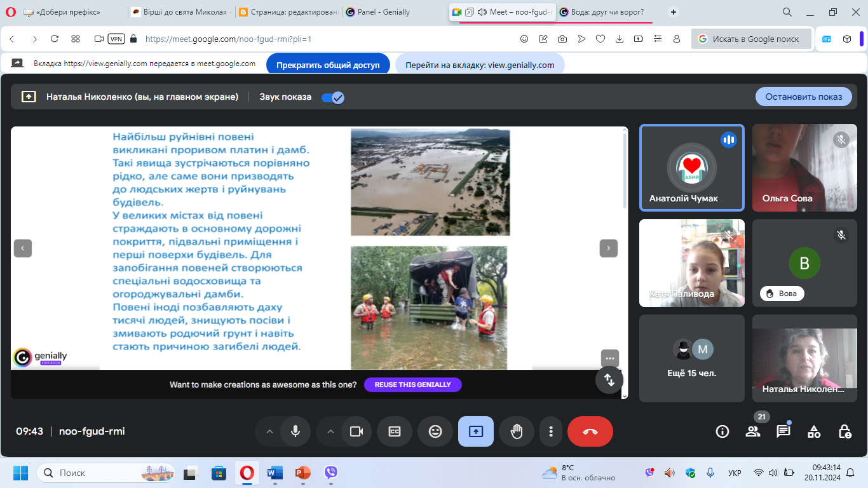Leave the call with red hang-up button

[590, 431]
